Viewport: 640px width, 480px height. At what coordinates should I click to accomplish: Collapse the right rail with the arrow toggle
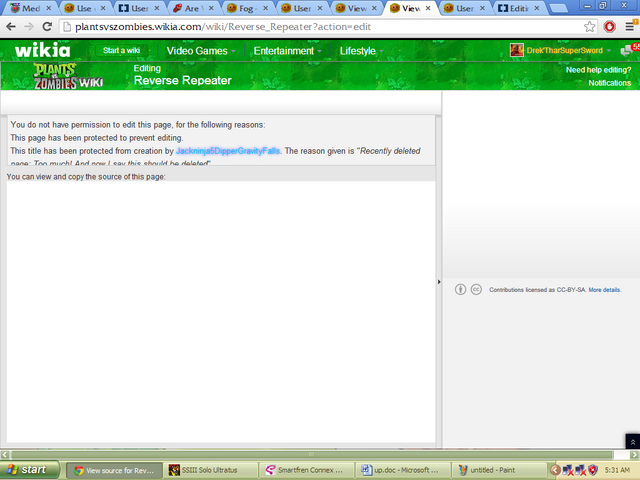439,282
